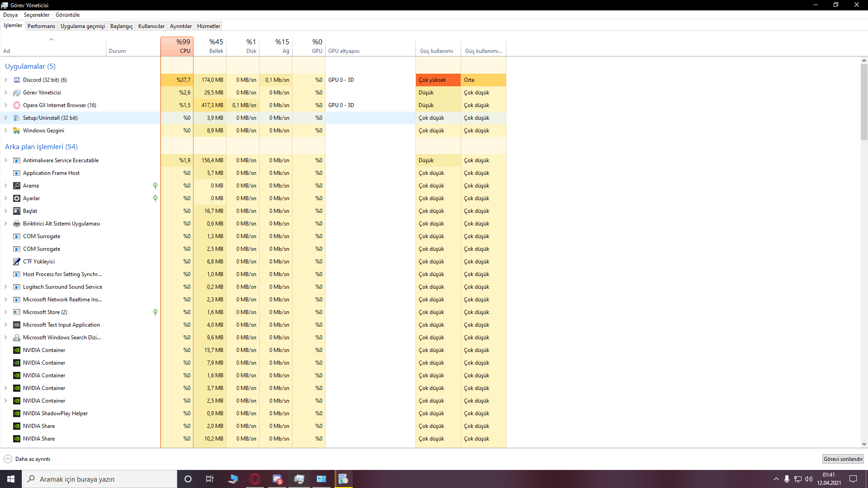868x488 pixels.
Task: Click the Görevi sonlandır button
Action: (x=843, y=459)
